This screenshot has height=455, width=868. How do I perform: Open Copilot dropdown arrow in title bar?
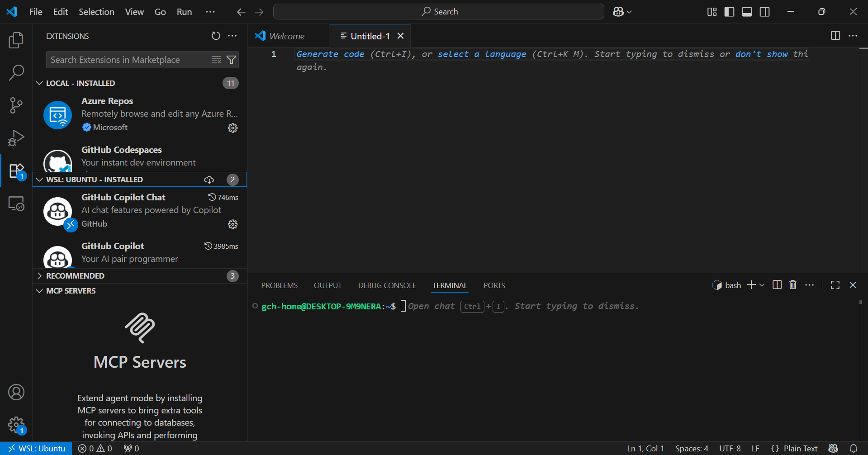(629, 12)
